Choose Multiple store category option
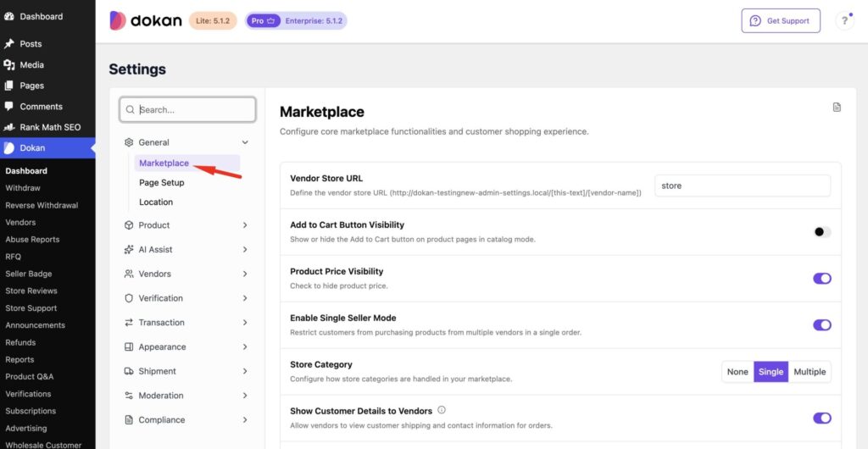Image resolution: width=868 pixels, height=449 pixels. 810,372
